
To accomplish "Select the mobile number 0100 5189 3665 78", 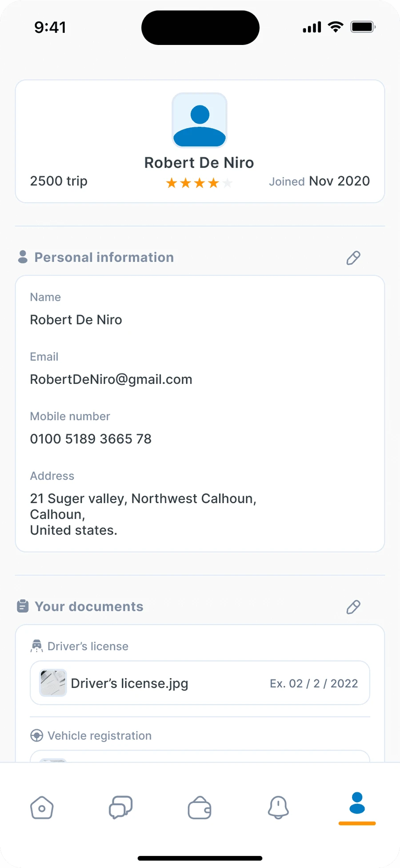I will 91,439.
